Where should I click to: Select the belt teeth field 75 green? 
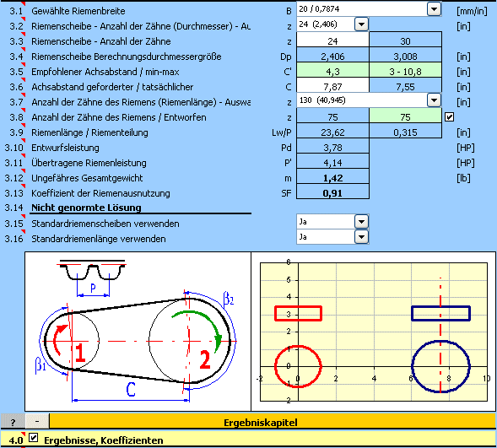[x=405, y=117]
